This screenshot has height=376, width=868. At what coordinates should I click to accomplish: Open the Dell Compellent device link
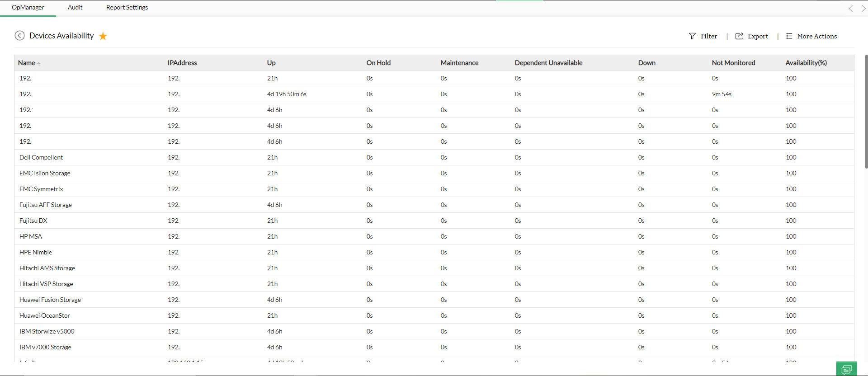[x=41, y=157]
